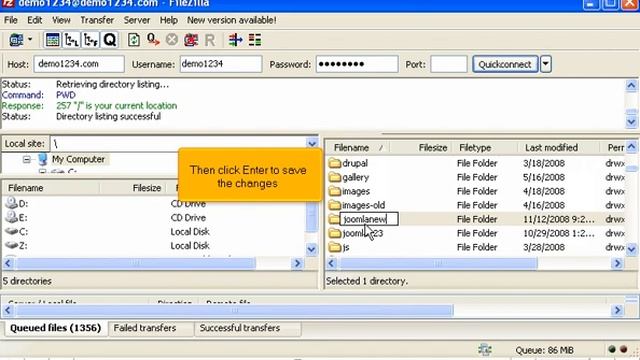Toggle the message log display icon

tap(52, 40)
